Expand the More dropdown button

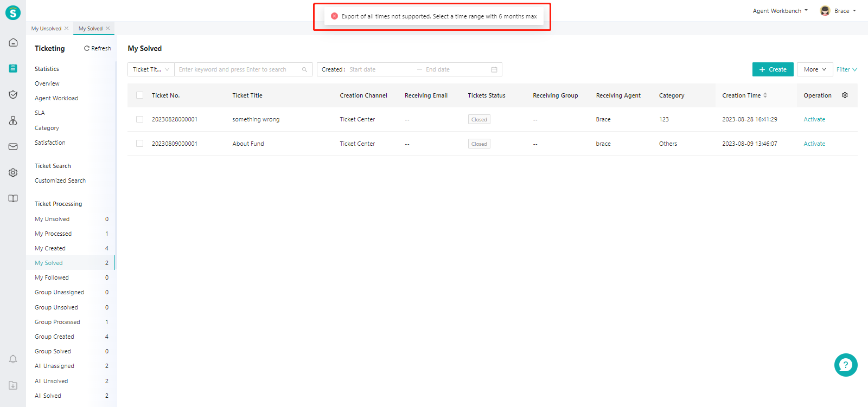tap(815, 69)
